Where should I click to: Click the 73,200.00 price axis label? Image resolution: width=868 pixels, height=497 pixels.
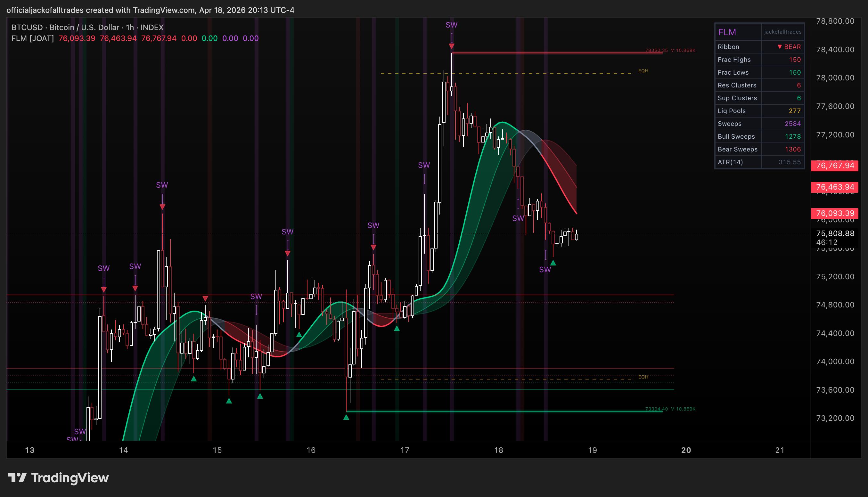(x=835, y=418)
